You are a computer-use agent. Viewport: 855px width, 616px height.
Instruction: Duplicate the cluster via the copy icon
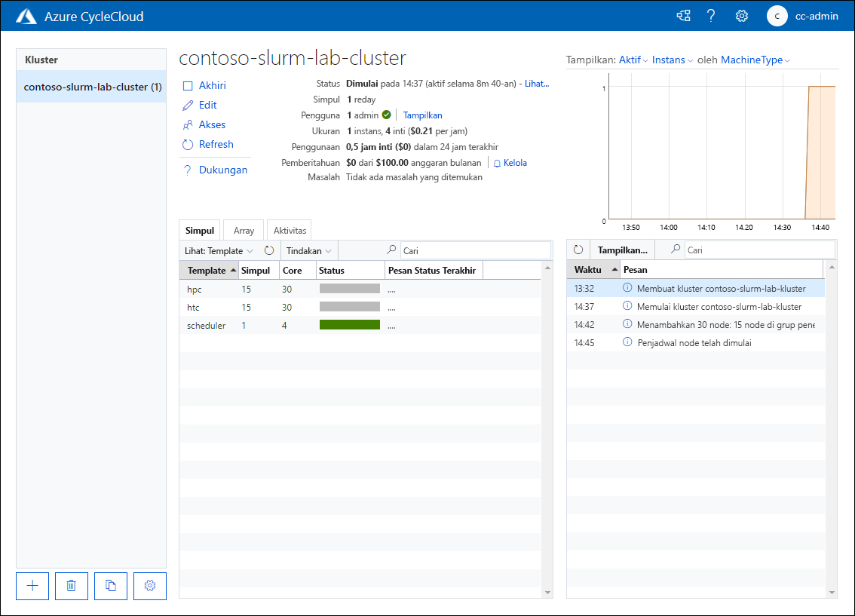coord(110,586)
